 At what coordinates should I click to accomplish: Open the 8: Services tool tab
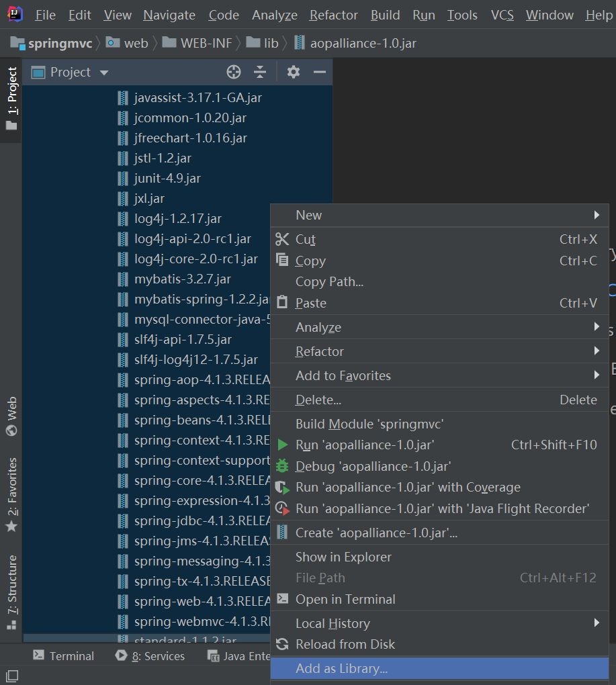150,655
